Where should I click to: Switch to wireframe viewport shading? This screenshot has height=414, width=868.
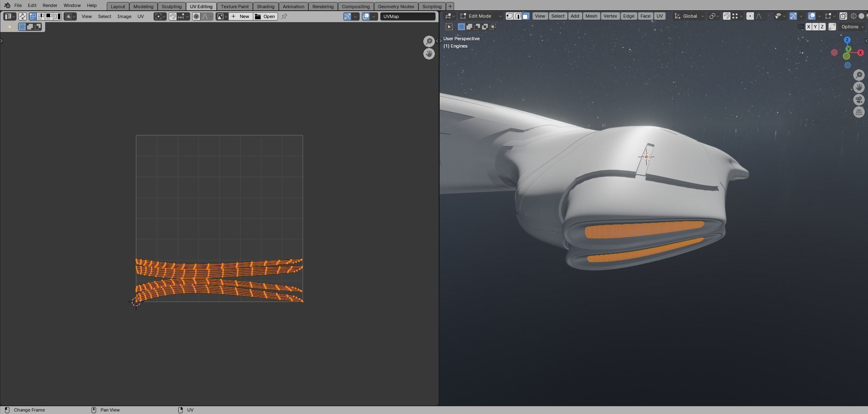click(x=854, y=16)
